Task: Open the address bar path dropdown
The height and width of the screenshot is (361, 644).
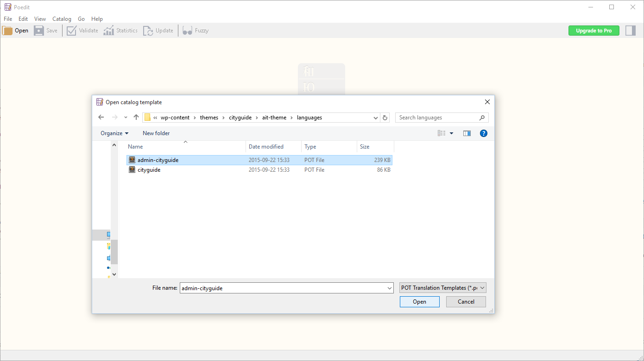Action: coord(375,117)
